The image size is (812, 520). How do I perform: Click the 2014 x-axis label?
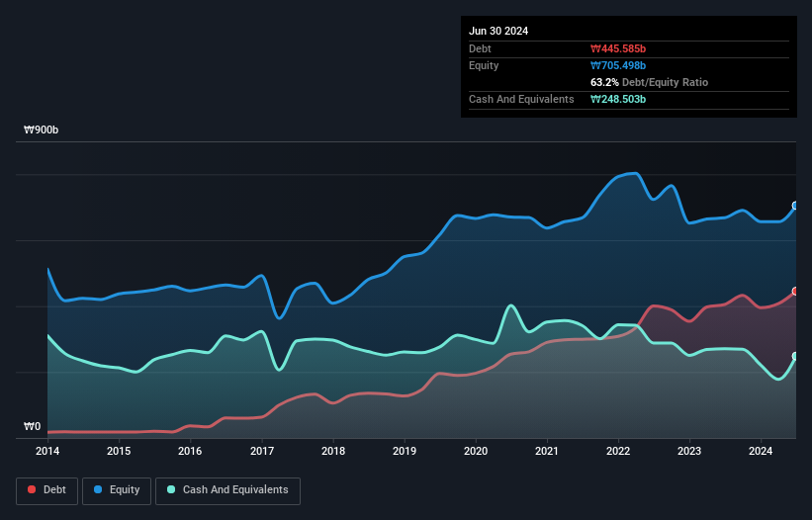[x=47, y=451]
